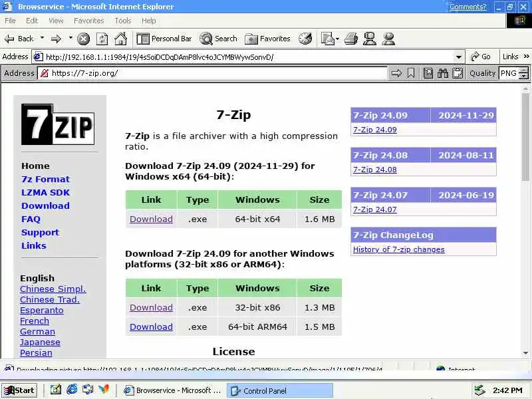Click the Mail toolbar icon
532x399 pixels.
[327, 39]
